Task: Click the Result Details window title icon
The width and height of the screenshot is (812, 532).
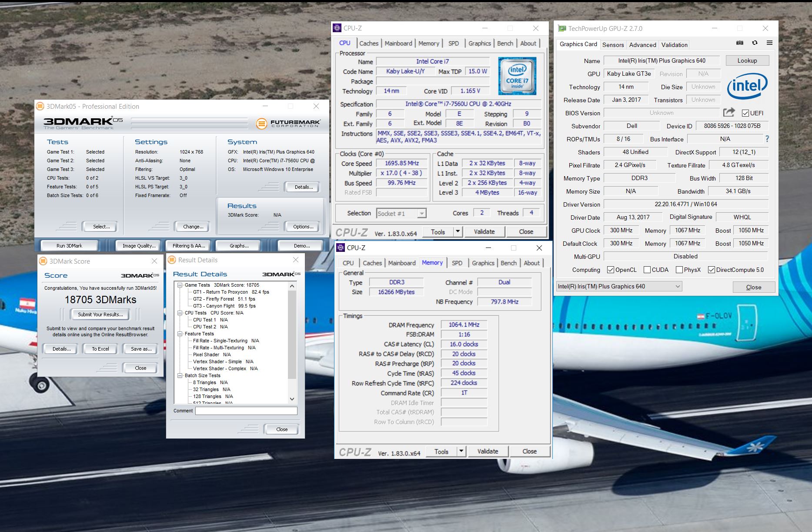Action: point(172,260)
